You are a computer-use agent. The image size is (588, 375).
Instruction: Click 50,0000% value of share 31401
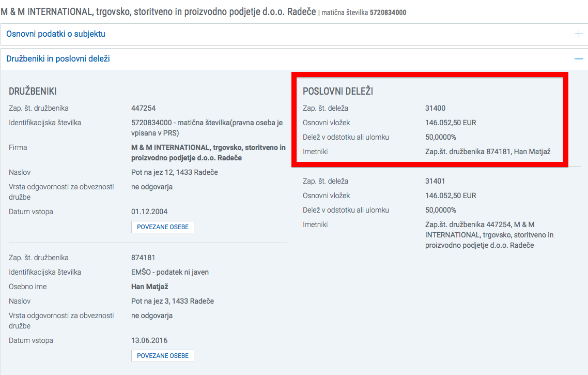pos(441,210)
